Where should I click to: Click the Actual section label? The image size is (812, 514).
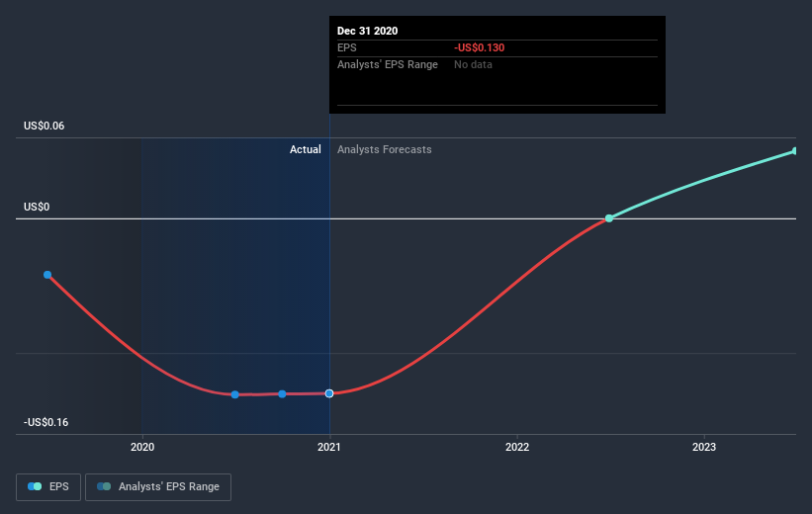point(305,149)
